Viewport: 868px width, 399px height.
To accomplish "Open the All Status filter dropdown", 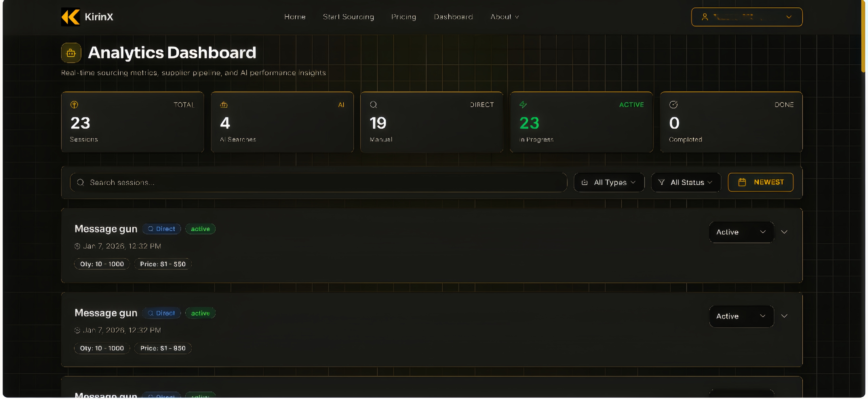I will [686, 182].
